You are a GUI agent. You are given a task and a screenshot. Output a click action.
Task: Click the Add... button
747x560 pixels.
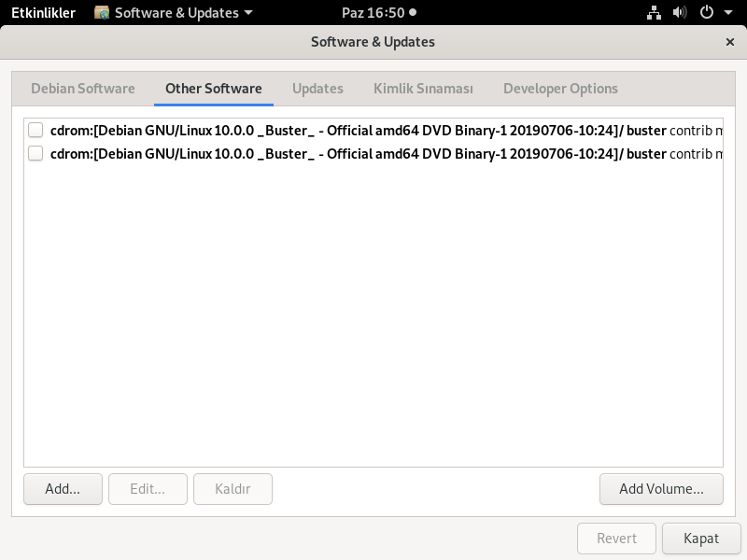point(63,489)
